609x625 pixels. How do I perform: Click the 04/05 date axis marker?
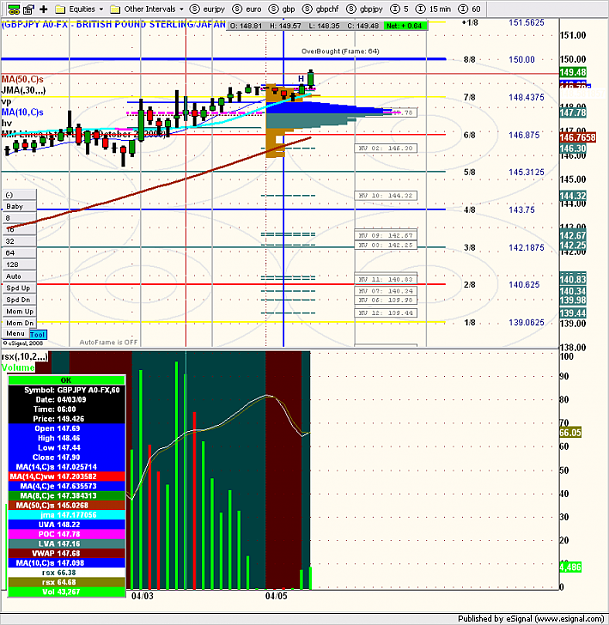(x=276, y=596)
